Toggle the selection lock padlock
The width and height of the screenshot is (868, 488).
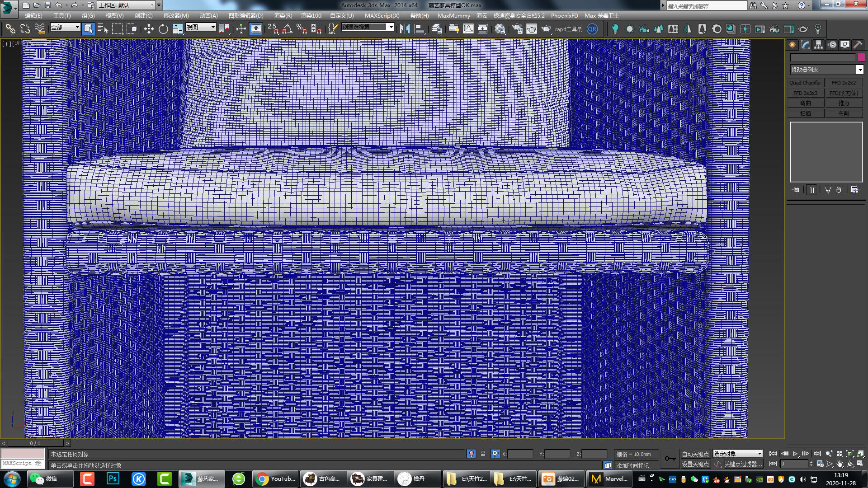point(483,454)
